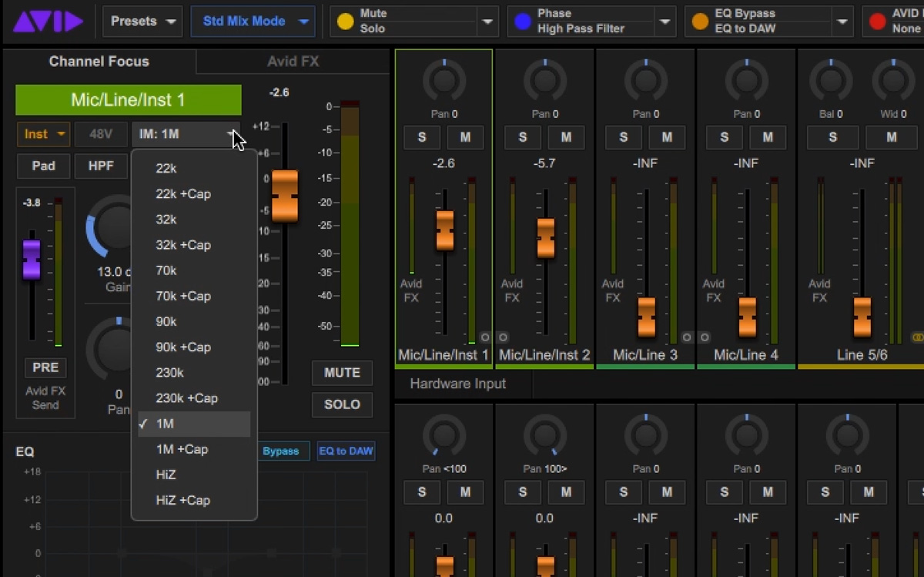The image size is (924, 577).
Task: Select 230k impedance option
Action: pos(194,372)
